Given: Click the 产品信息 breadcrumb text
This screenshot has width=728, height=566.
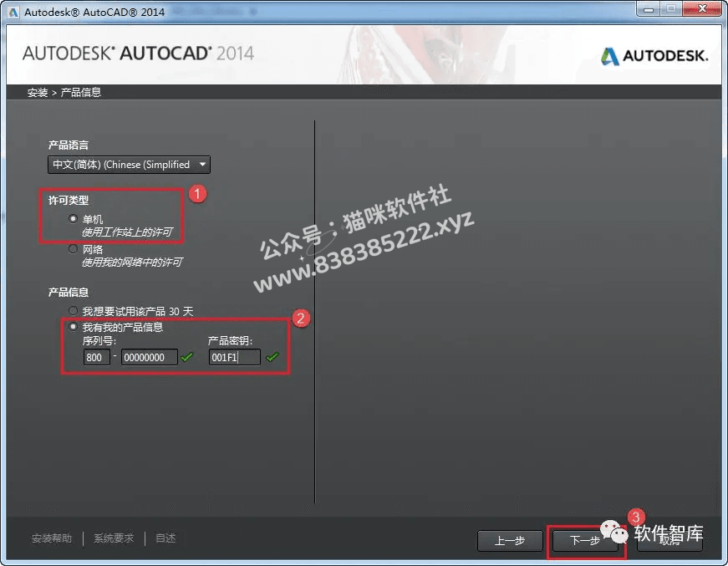Looking at the screenshot, I should point(81,93).
